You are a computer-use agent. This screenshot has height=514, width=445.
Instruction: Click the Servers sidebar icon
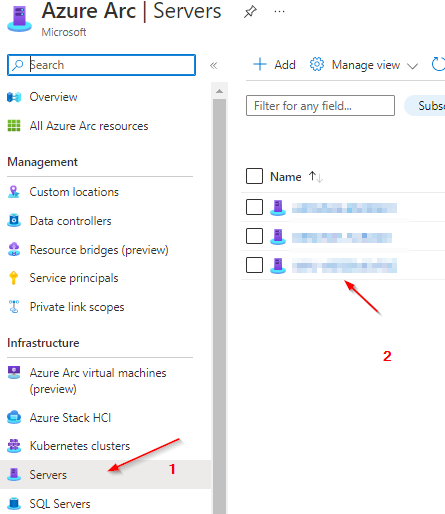click(14, 474)
